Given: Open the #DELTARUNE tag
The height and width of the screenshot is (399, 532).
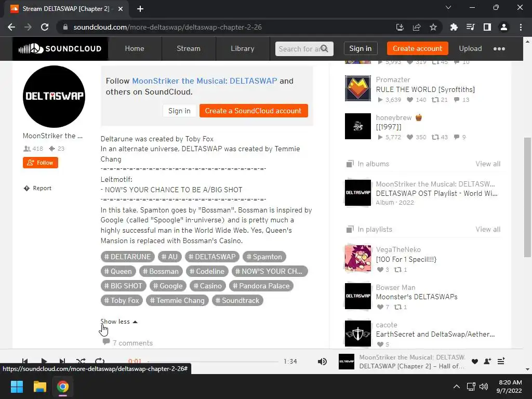Looking at the screenshot, I should coord(128,257).
